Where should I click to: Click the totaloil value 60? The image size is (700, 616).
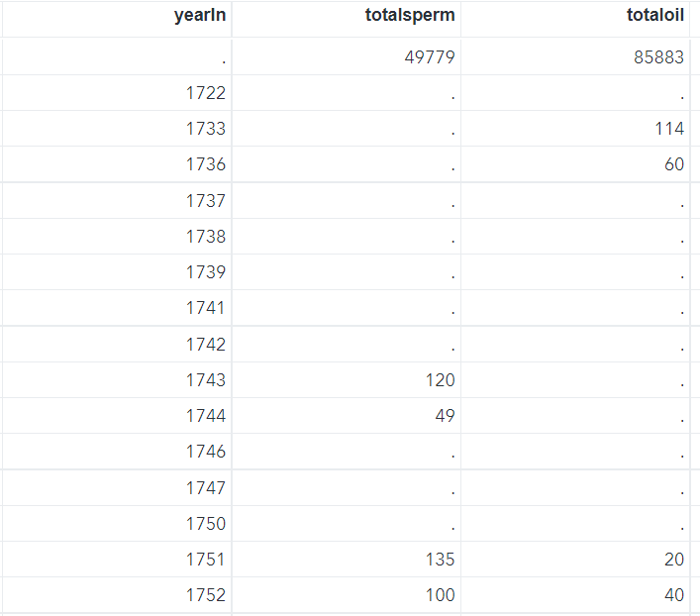(x=674, y=164)
